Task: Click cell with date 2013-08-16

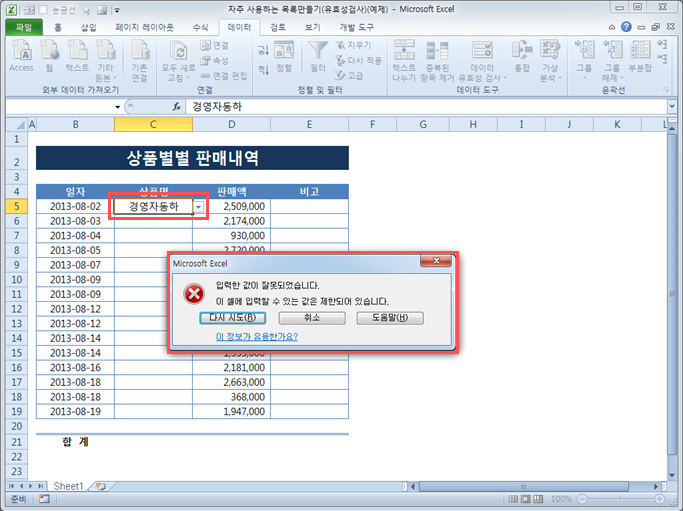Action: click(x=75, y=368)
